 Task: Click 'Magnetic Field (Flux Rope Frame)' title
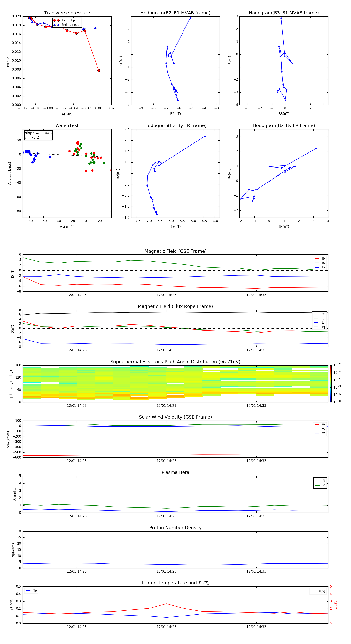175,307
